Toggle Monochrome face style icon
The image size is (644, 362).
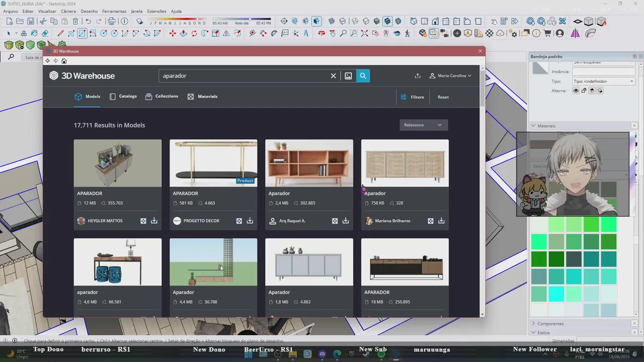(x=398, y=21)
